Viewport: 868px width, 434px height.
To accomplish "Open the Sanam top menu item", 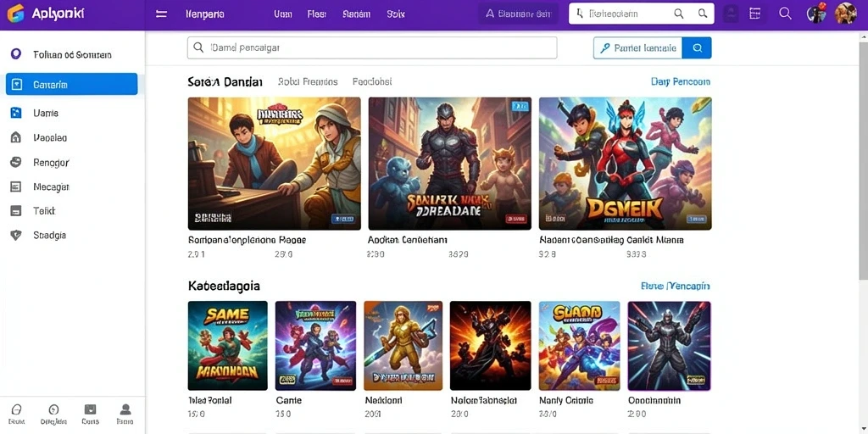I will tap(357, 14).
